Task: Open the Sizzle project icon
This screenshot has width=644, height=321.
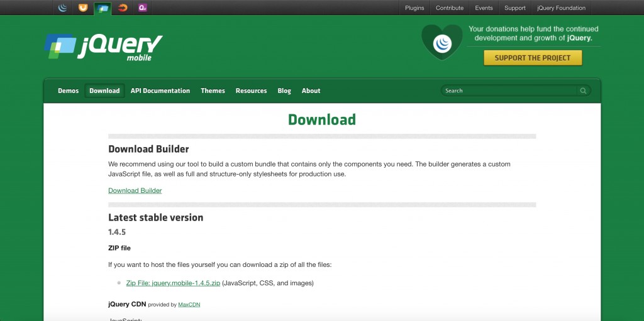Action: [123, 8]
